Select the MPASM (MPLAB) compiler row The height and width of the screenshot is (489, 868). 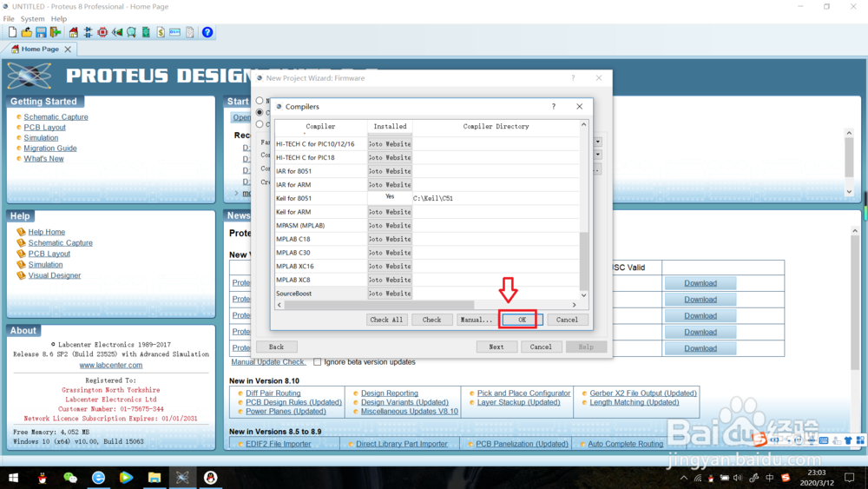[427, 226]
